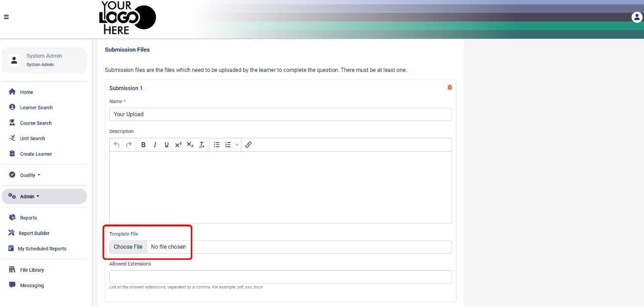Click the File Library books icon

12,270
